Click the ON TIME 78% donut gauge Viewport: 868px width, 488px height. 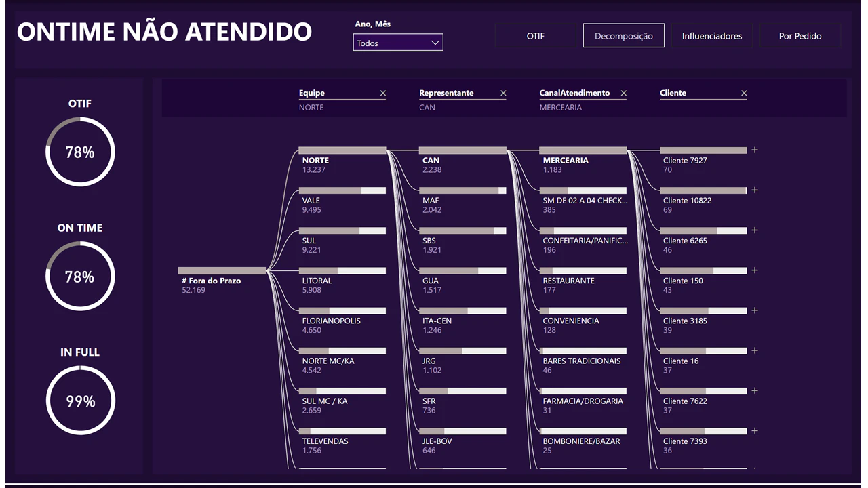tap(80, 277)
